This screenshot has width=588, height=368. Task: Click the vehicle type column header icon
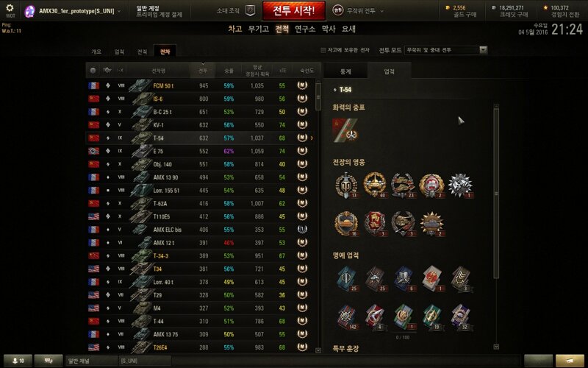coord(107,70)
